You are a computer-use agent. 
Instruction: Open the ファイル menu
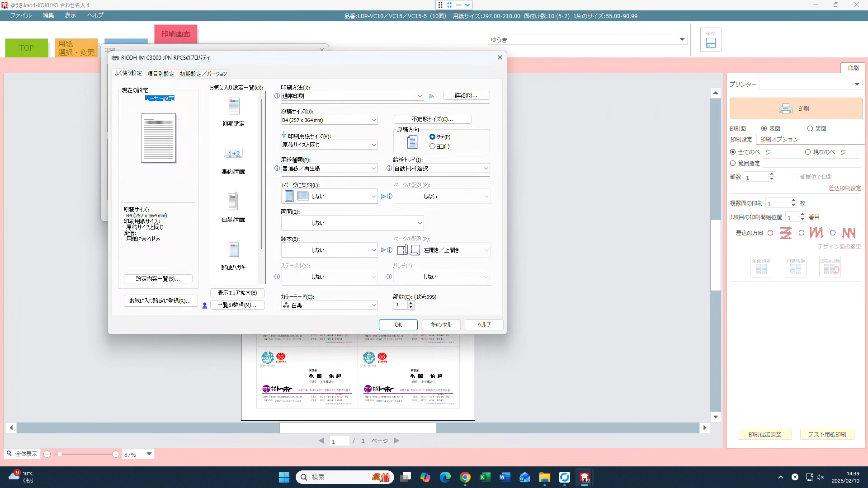point(21,15)
